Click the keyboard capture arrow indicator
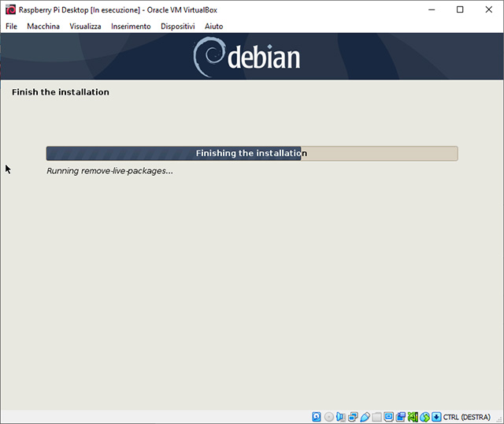The height and width of the screenshot is (424, 504). point(436,416)
